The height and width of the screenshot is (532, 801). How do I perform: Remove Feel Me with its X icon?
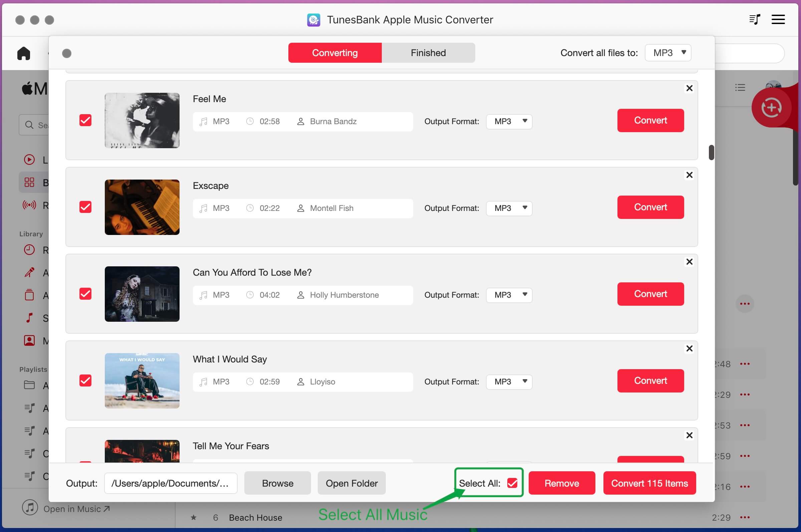[x=689, y=88]
